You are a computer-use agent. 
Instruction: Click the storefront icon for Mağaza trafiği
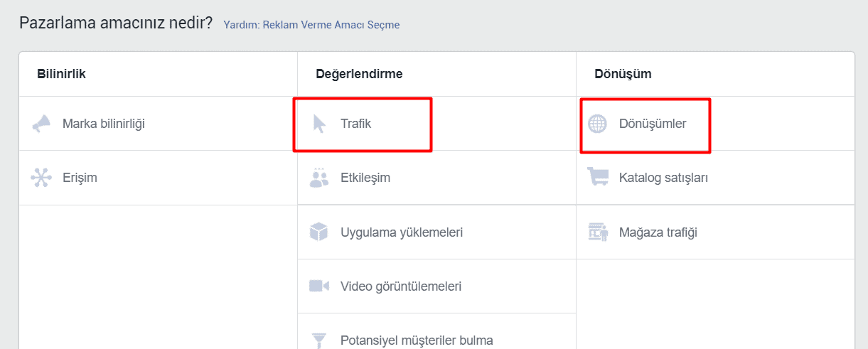point(598,232)
